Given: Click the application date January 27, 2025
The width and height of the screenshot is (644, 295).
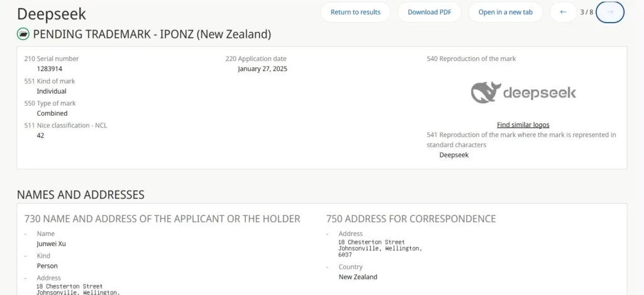Looking at the screenshot, I should (262, 69).
